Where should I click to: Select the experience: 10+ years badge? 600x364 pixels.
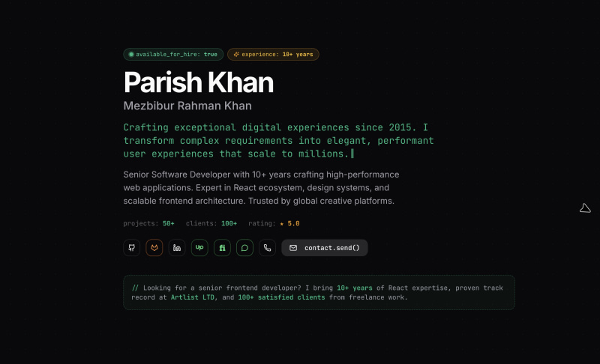click(273, 55)
